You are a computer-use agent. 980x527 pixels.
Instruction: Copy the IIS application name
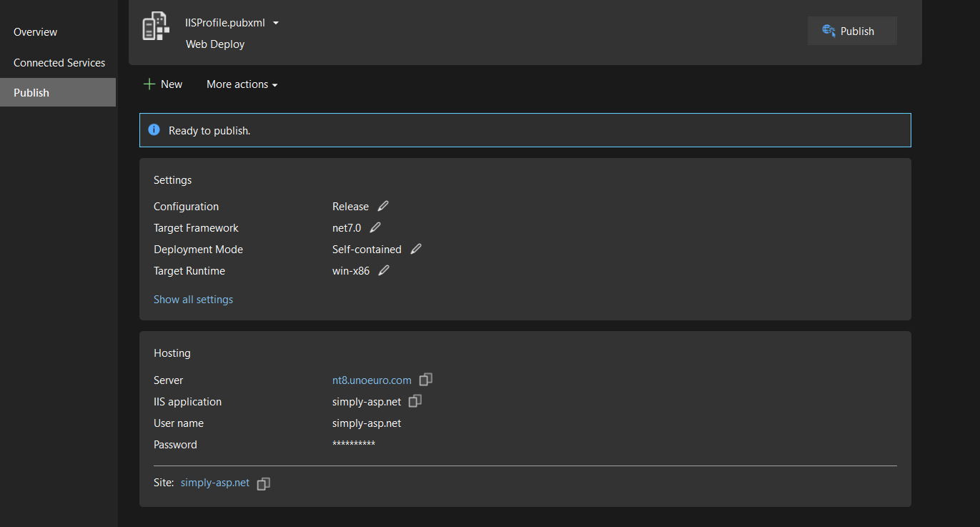tap(415, 401)
